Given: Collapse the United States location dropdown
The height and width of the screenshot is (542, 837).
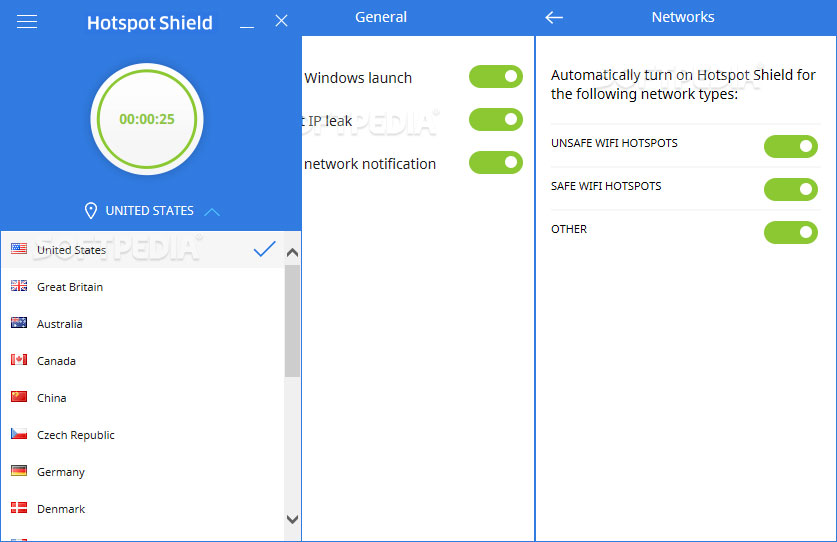Looking at the screenshot, I should point(212,211).
